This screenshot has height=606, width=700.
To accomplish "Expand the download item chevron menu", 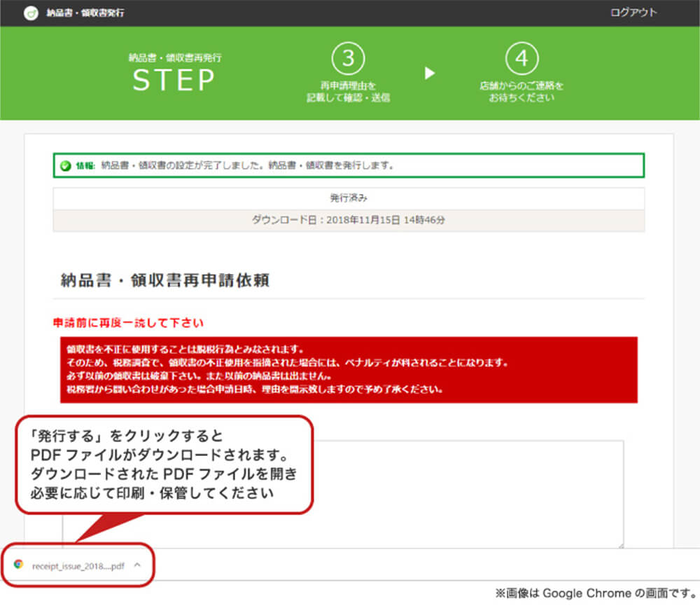I will [x=137, y=565].
